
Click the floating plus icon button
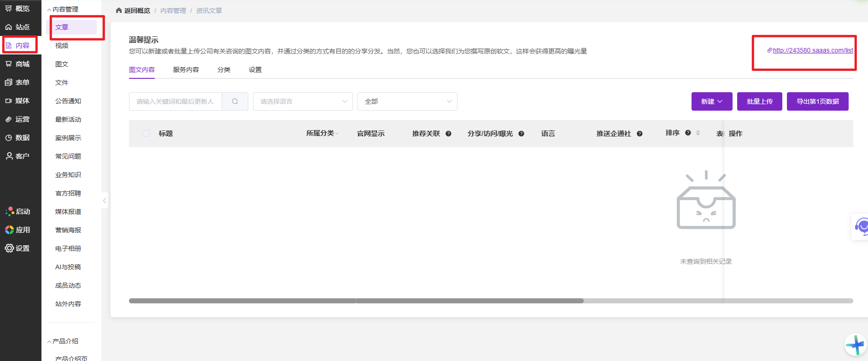[856, 345]
